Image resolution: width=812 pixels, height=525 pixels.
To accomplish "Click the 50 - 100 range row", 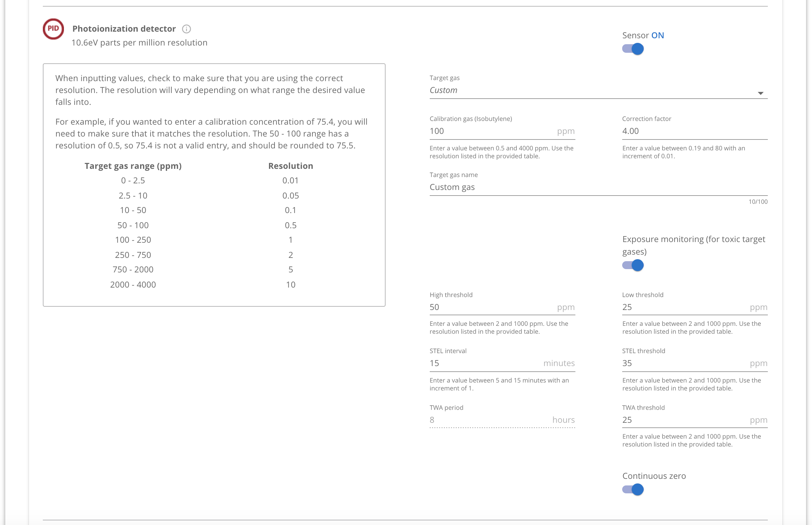I will (133, 225).
